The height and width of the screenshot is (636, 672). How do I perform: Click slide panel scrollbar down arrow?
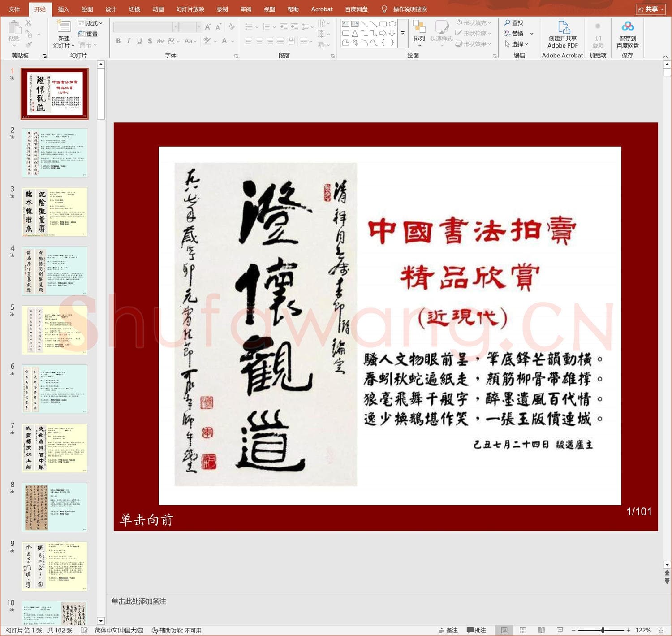101,621
